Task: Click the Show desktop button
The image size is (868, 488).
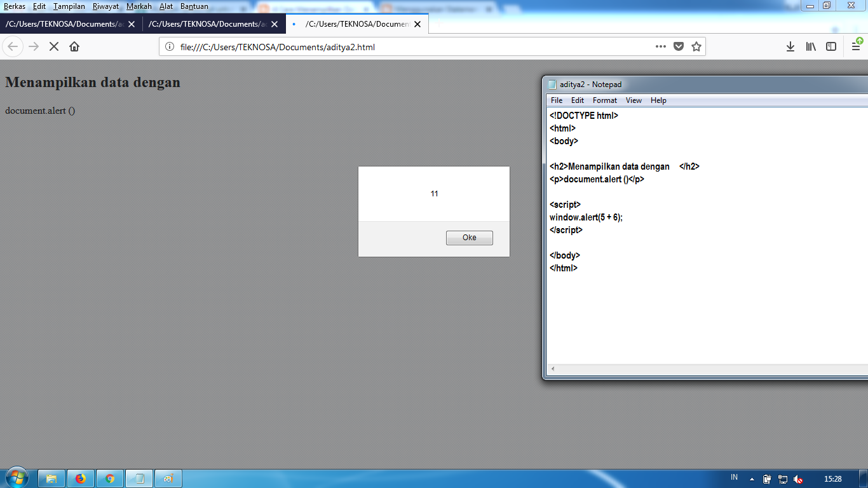Action: 864,478
